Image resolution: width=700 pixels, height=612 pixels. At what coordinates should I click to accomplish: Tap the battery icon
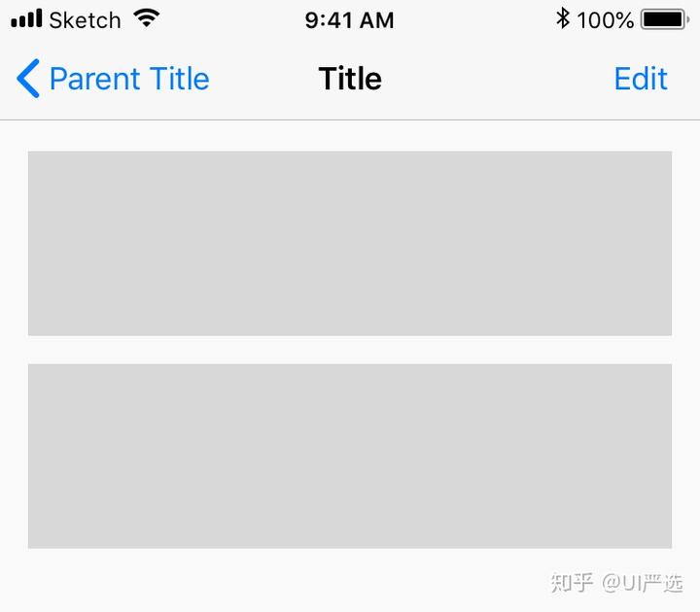click(x=665, y=19)
